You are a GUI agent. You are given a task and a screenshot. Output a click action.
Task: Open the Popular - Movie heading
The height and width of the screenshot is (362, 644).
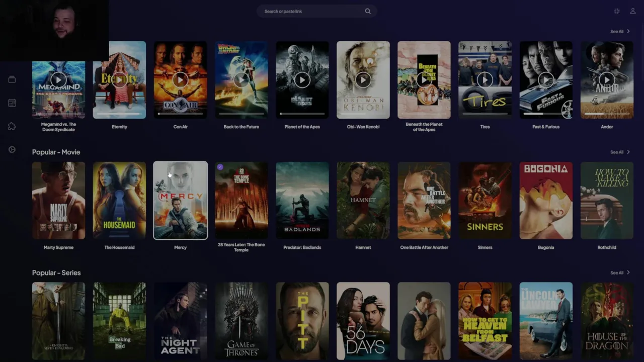point(56,152)
